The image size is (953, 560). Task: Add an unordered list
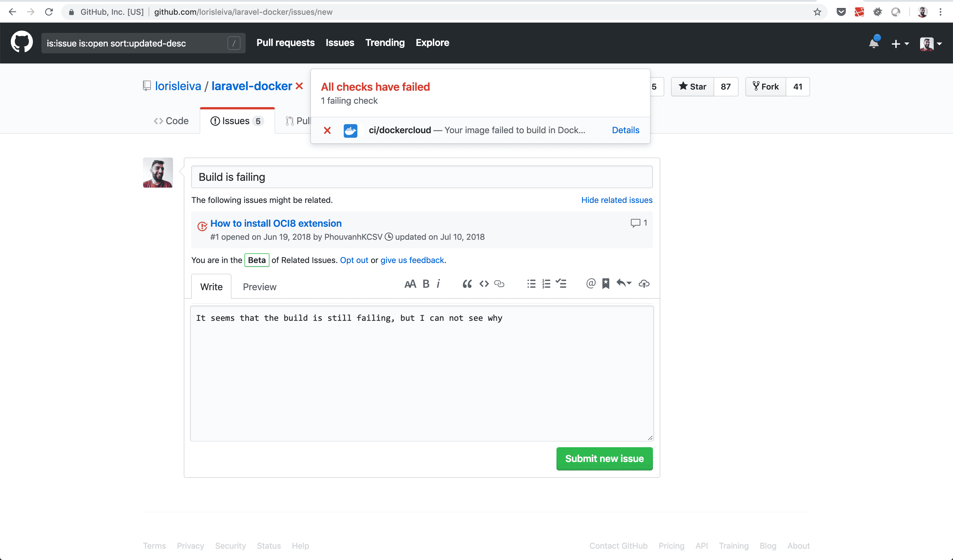pos(531,284)
